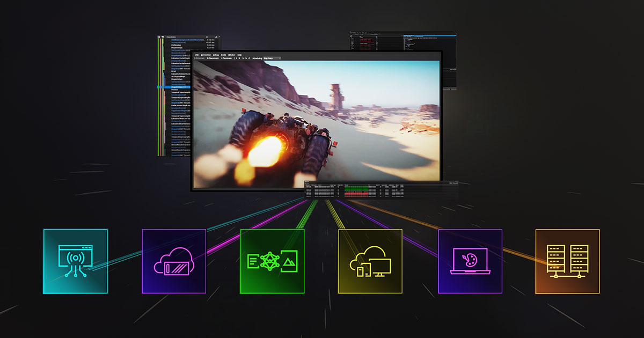Open the Help menu
Image resolution: width=644 pixels, height=338 pixels.
tap(240, 55)
